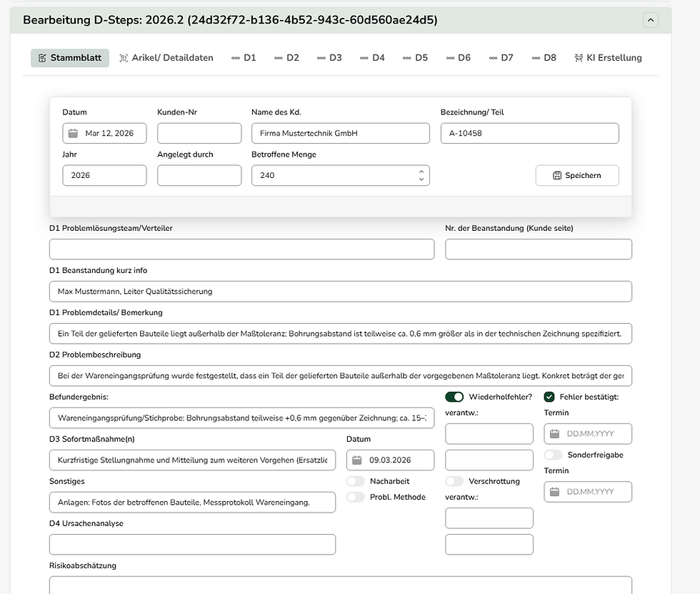
Task: Click the Risikoabschätzung field
Action: 341,585
